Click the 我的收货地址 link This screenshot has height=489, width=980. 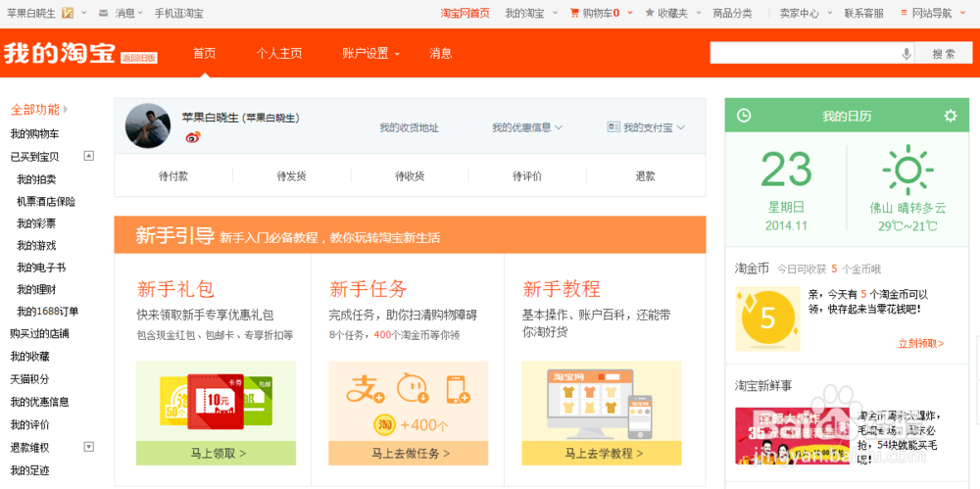(x=410, y=127)
